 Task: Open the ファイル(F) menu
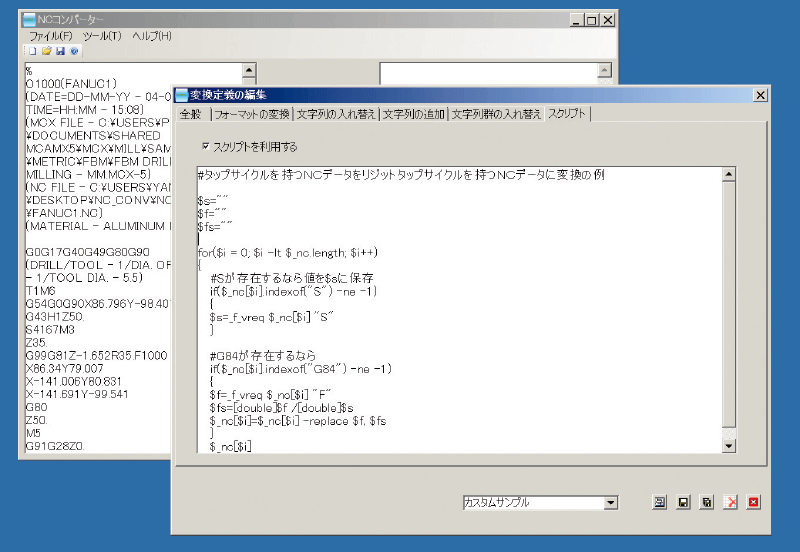coord(48,36)
